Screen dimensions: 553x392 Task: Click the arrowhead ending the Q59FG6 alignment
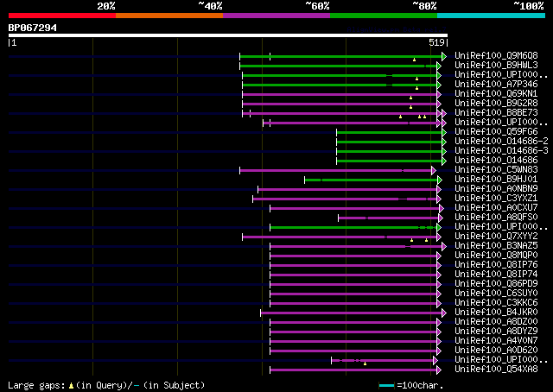pyautogui.click(x=444, y=133)
